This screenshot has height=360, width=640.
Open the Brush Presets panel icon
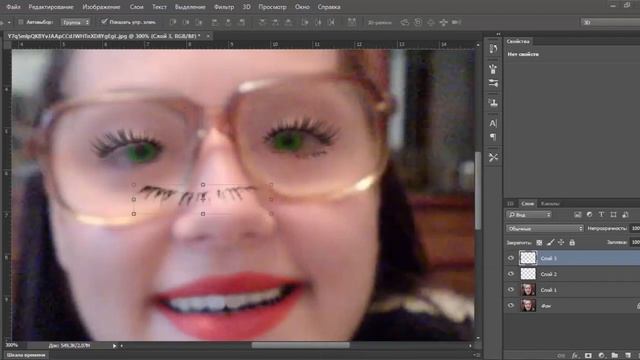[x=493, y=69]
